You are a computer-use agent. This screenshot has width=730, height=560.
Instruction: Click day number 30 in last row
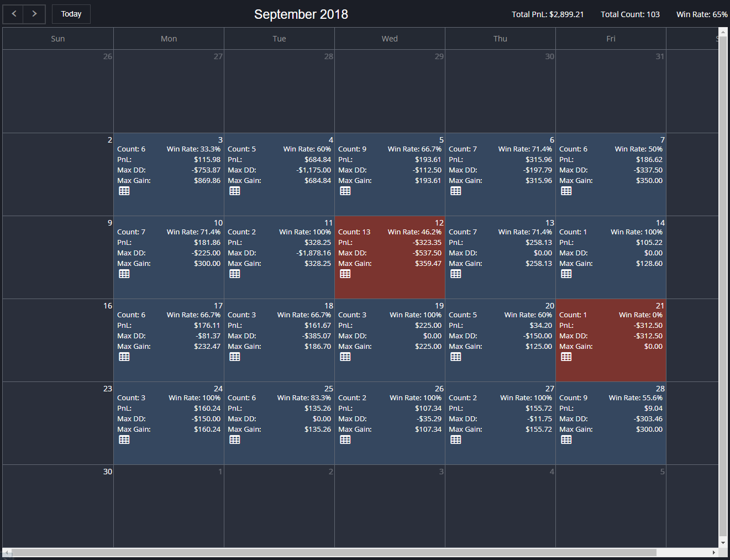coord(108,472)
